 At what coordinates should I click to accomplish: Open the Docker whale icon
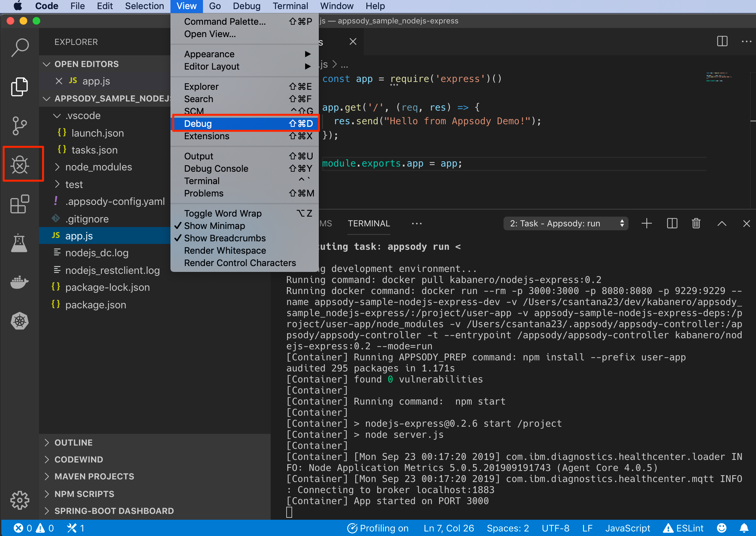(20, 282)
